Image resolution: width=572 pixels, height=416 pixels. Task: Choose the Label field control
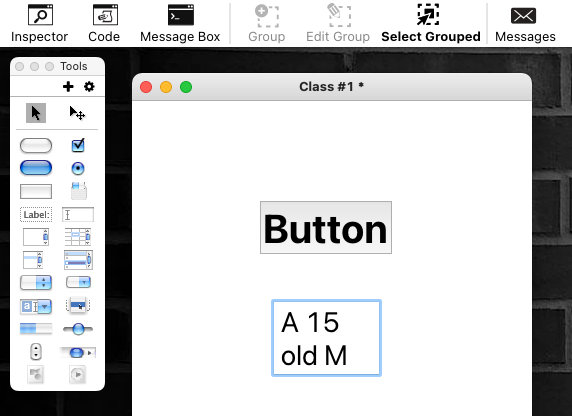coord(36,215)
